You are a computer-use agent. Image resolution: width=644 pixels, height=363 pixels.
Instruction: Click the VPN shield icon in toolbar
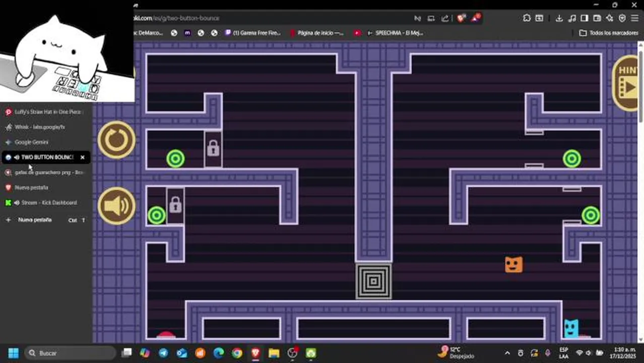(622, 18)
